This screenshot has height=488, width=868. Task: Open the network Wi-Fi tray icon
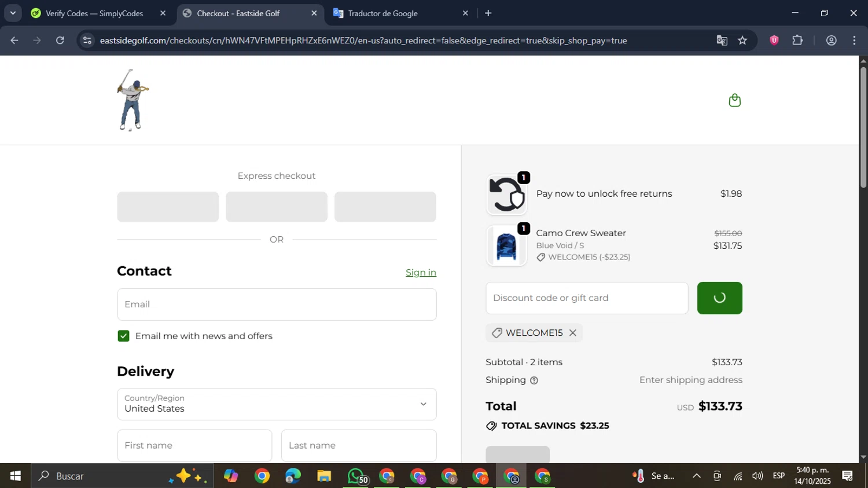pyautogui.click(x=738, y=476)
